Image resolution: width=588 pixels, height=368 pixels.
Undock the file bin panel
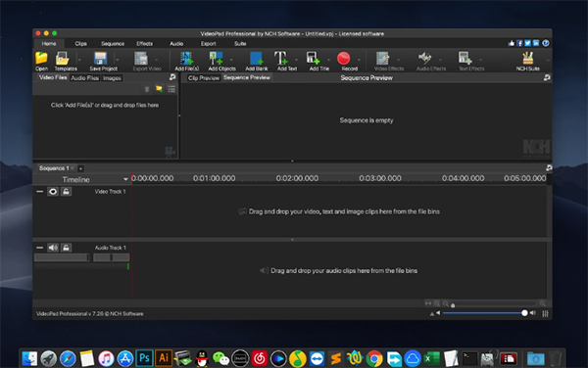point(172,77)
